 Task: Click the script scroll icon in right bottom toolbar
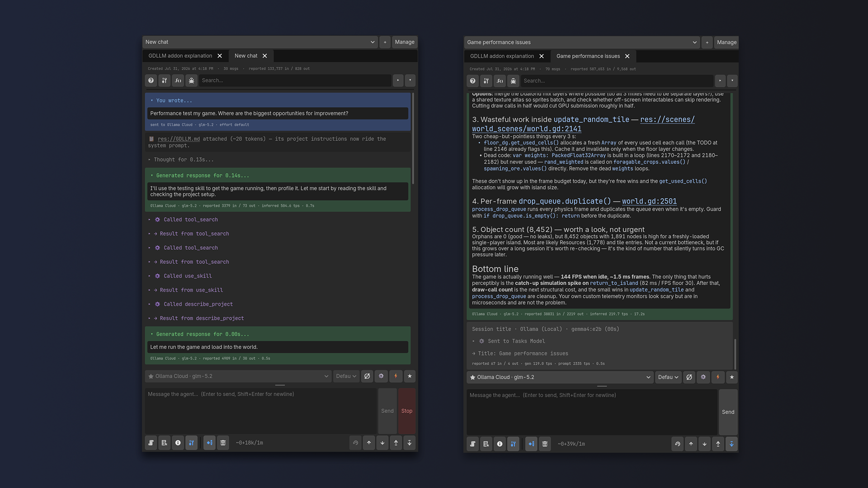click(x=473, y=444)
